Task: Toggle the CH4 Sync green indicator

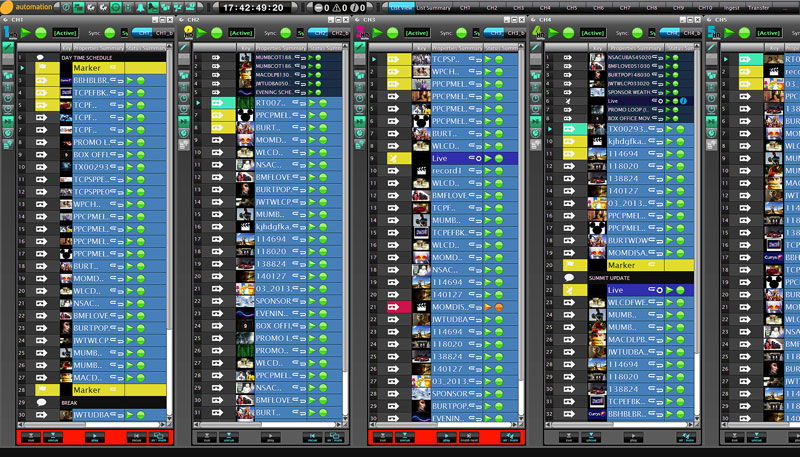Action: tap(636, 32)
